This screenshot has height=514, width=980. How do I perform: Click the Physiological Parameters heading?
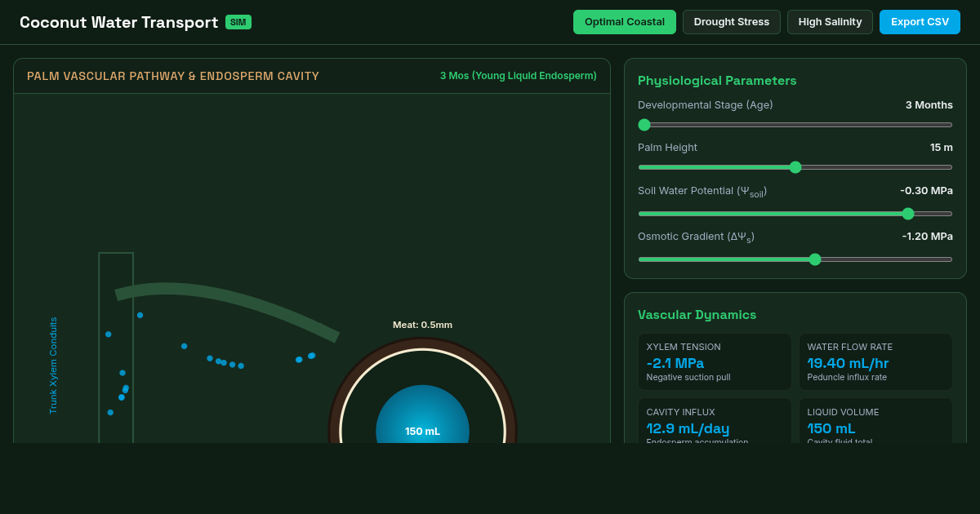click(717, 80)
